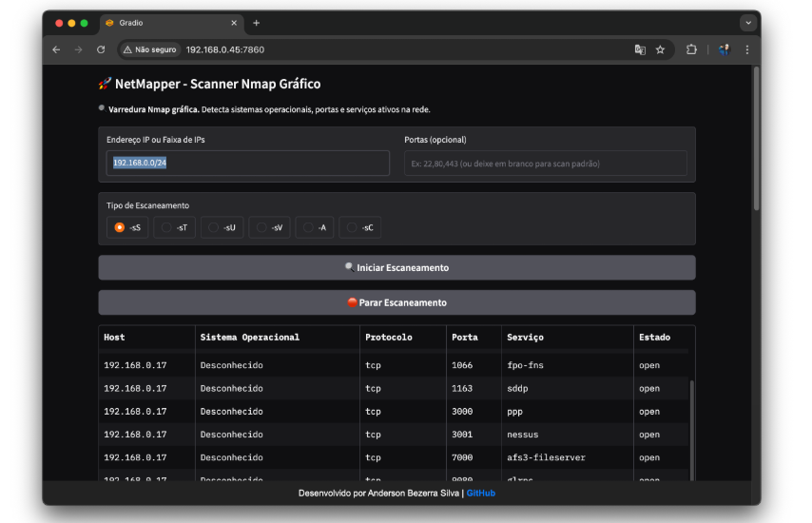Screen dimensions: 812x523
Task: Click the Porta column header
Action: pyautogui.click(x=466, y=338)
